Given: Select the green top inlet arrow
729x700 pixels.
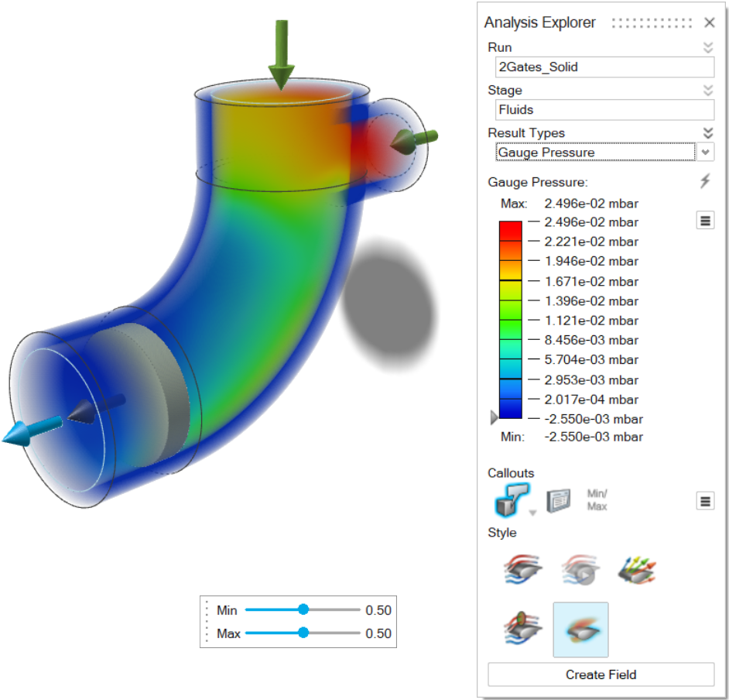Looking at the screenshot, I should point(281,55).
